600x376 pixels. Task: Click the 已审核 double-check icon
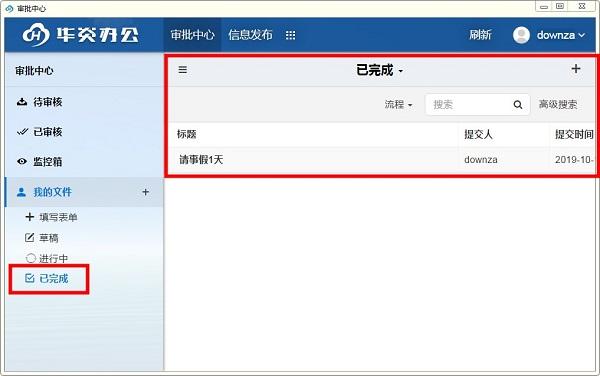coord(22,132)
